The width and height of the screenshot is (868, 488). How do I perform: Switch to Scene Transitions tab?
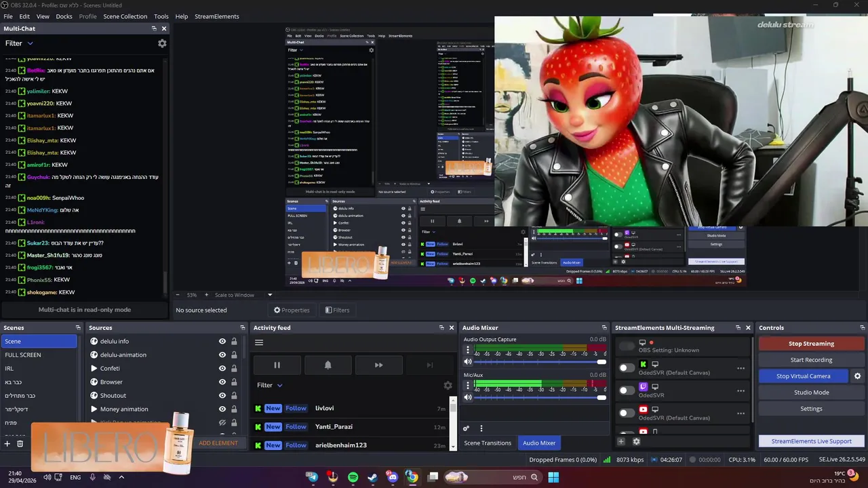[x=488, y=443]
